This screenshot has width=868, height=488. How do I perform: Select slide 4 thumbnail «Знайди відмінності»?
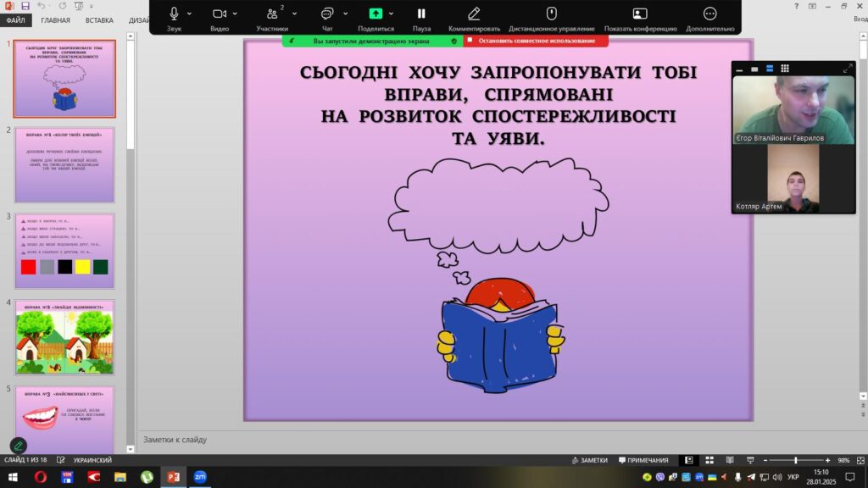tap(64, 337)
